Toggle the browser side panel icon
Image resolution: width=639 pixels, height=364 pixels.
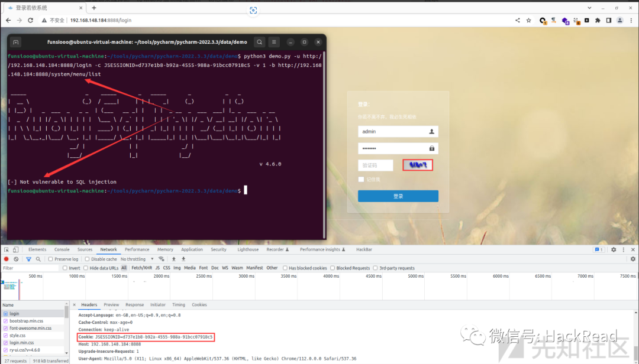click(609, 20)
